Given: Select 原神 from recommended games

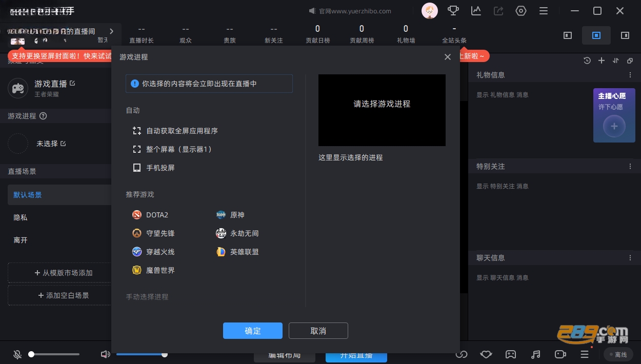Looking at the screenshot, I should pos(230,215).
